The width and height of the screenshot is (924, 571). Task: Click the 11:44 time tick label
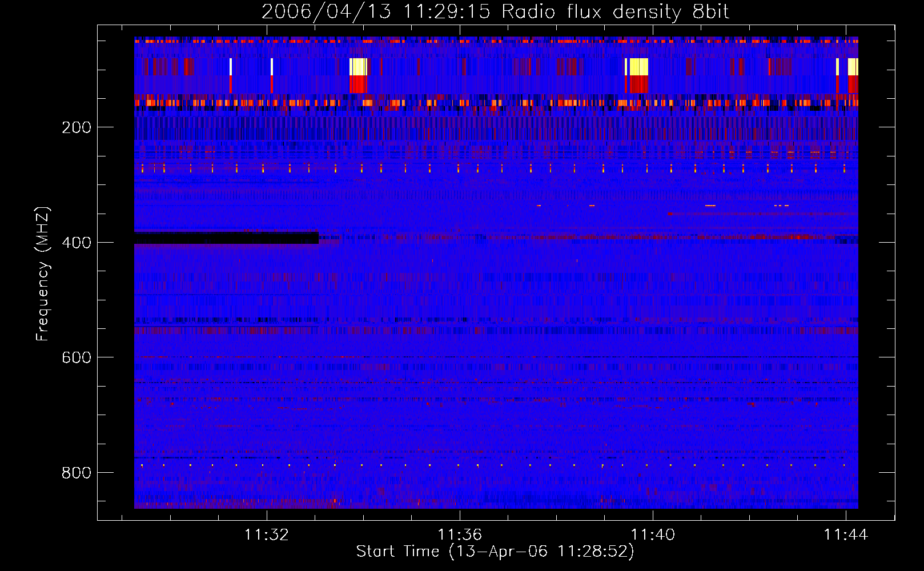(846, 534)
